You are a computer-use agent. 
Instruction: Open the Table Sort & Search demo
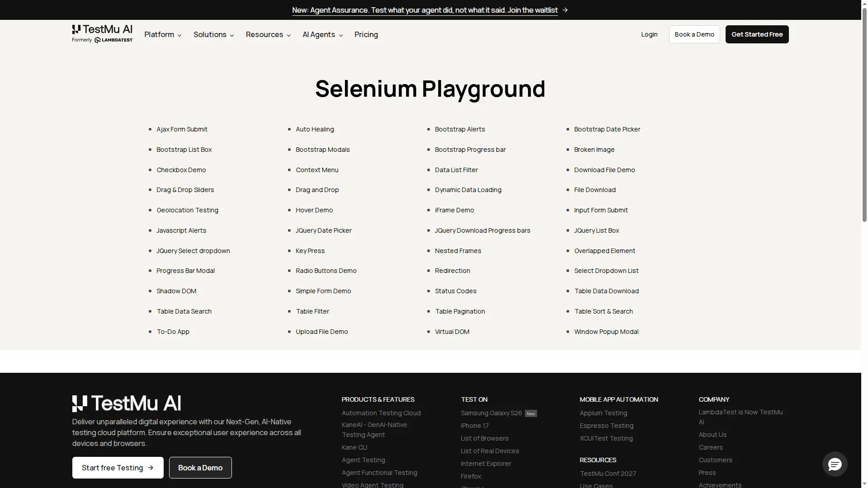[604, 311]
